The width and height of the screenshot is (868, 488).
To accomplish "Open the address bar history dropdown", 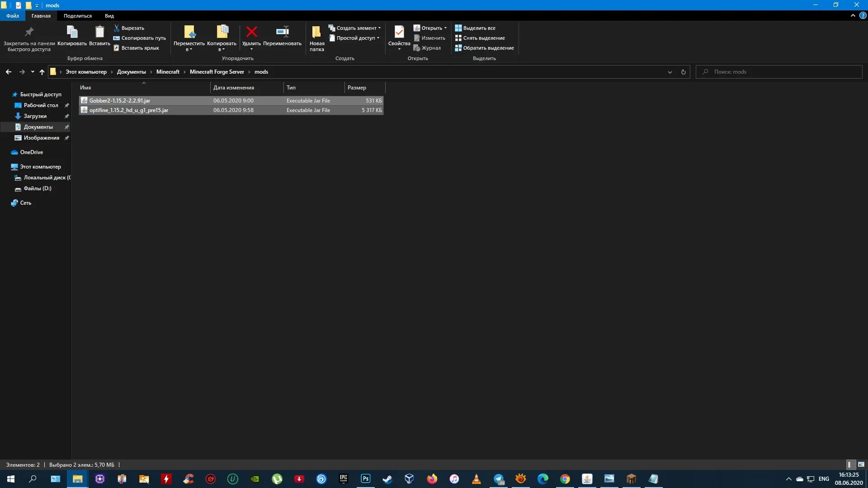I will [x=670, y=72].
